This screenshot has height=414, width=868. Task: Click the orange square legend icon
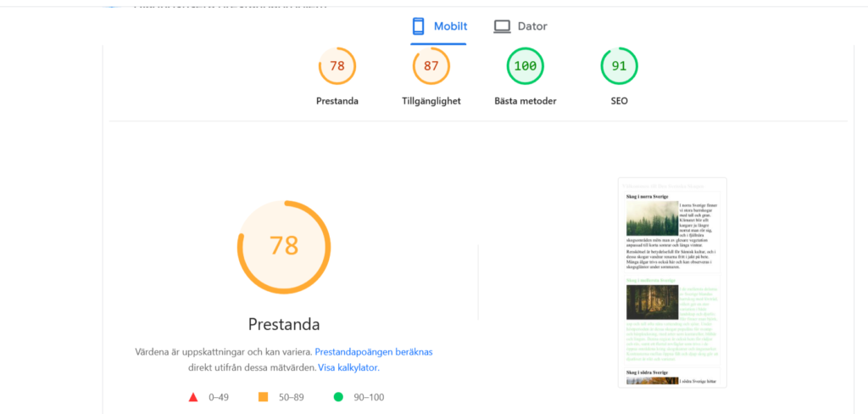click(263, 396)
